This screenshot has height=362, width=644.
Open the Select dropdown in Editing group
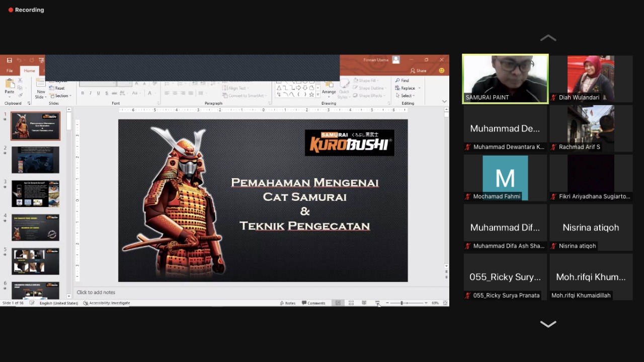[x=406, y=96]
